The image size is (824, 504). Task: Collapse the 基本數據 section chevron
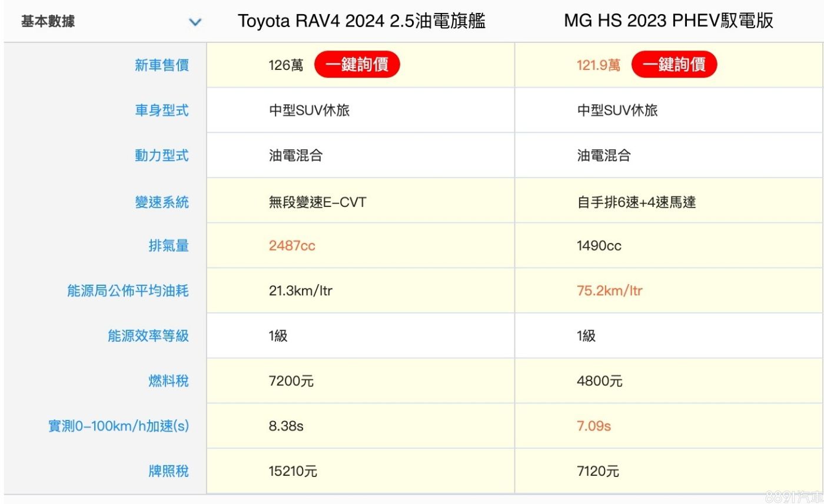coord(195,22)
